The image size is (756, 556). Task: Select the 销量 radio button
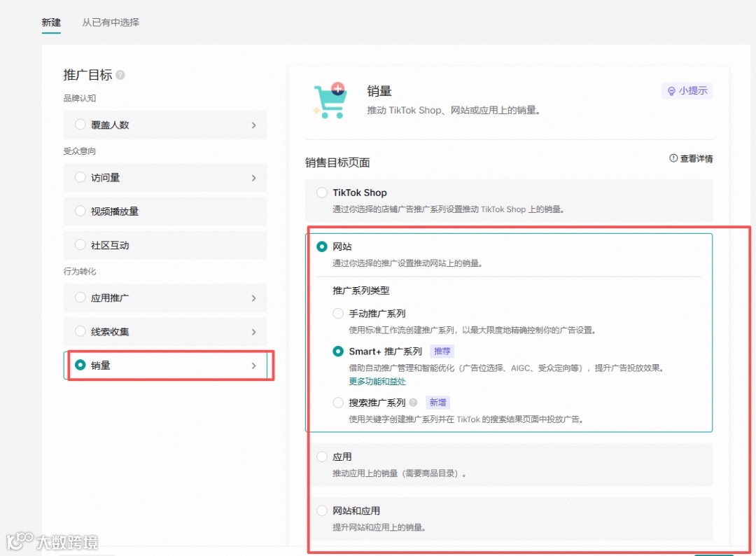80,365
